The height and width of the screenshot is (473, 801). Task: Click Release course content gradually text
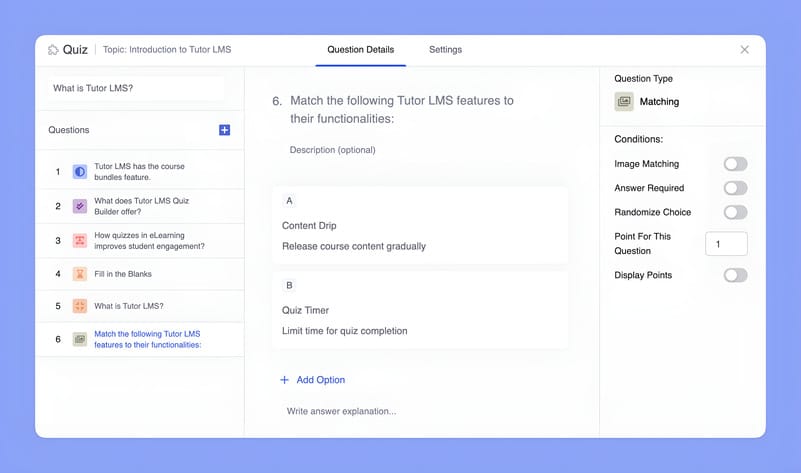click(x=354, y=246)
